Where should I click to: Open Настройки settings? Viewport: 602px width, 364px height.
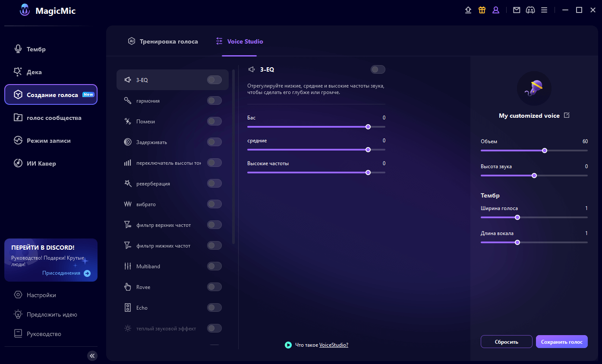click(41, 295)
